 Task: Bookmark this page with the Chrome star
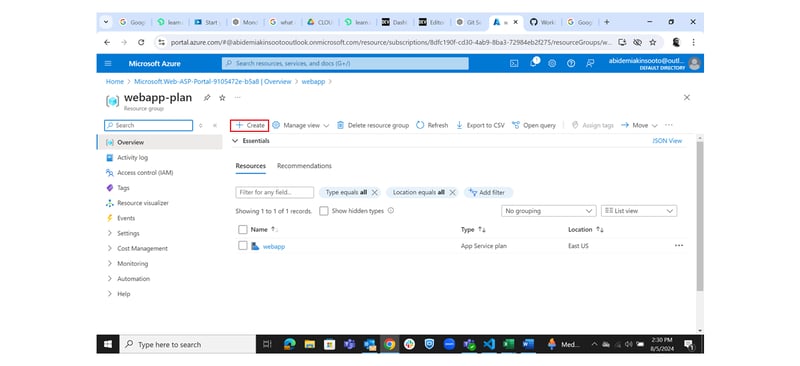653,42
